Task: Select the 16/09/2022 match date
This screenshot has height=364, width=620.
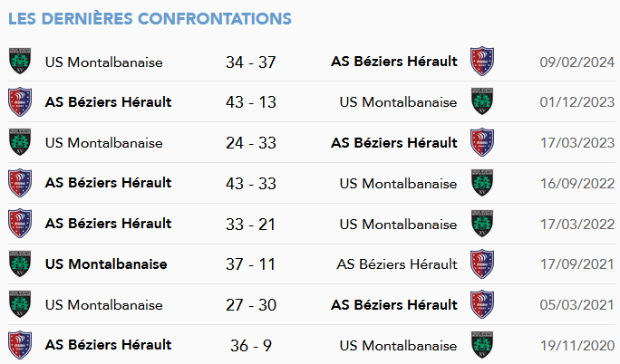Action: [577, 184]
